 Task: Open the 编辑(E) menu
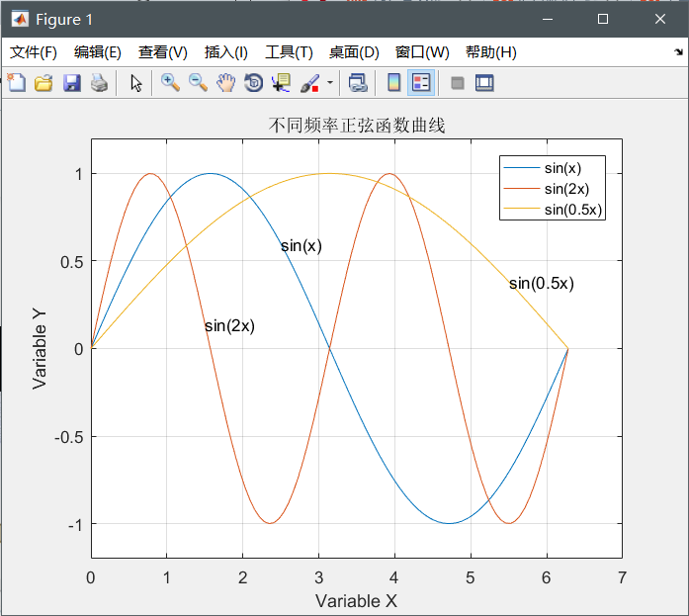(x=98, y=52)
